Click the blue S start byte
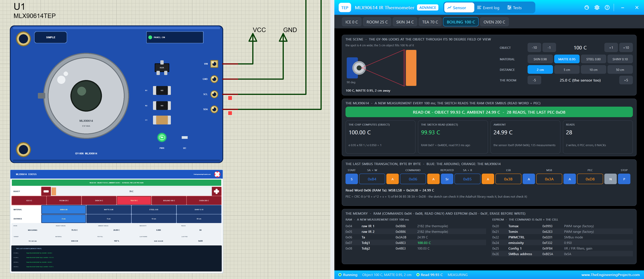This screenshot has height=279, width=644. click(x=352, y=179)
